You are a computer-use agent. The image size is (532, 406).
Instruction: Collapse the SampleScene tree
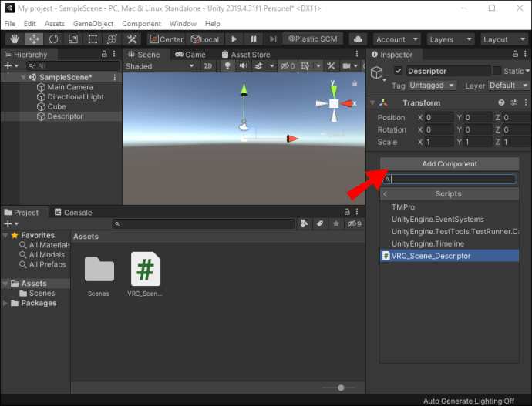click(23, 78)
